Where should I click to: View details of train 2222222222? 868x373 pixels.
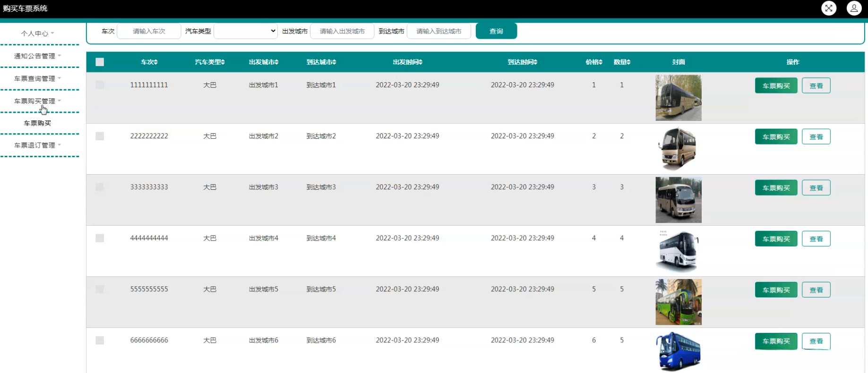pos(816,136)
